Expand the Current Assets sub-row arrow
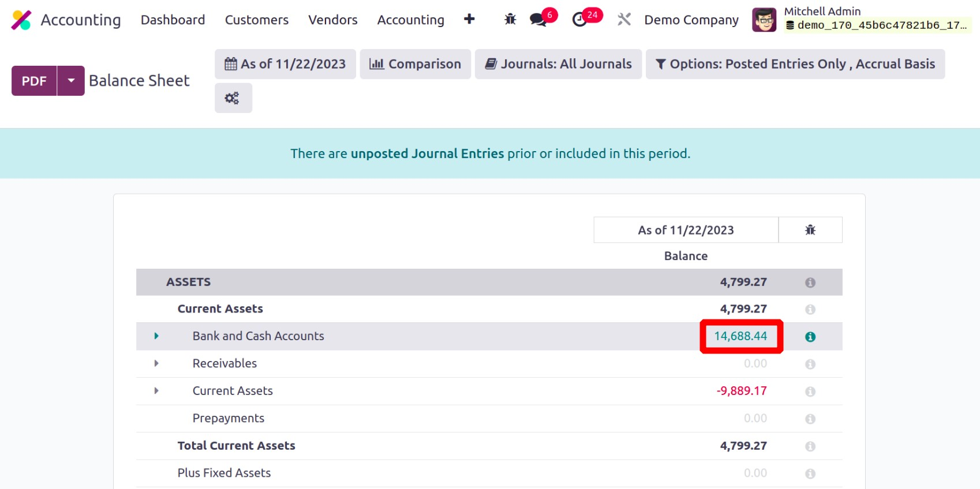980x489 pixels. 156,391
